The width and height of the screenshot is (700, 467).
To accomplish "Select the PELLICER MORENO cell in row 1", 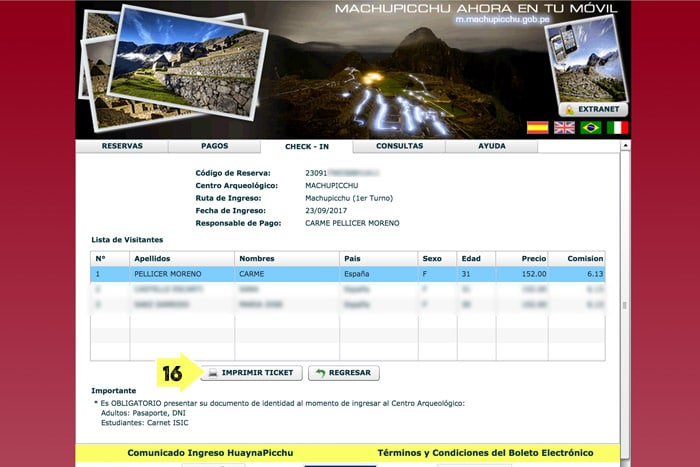I will click(182, 274).
